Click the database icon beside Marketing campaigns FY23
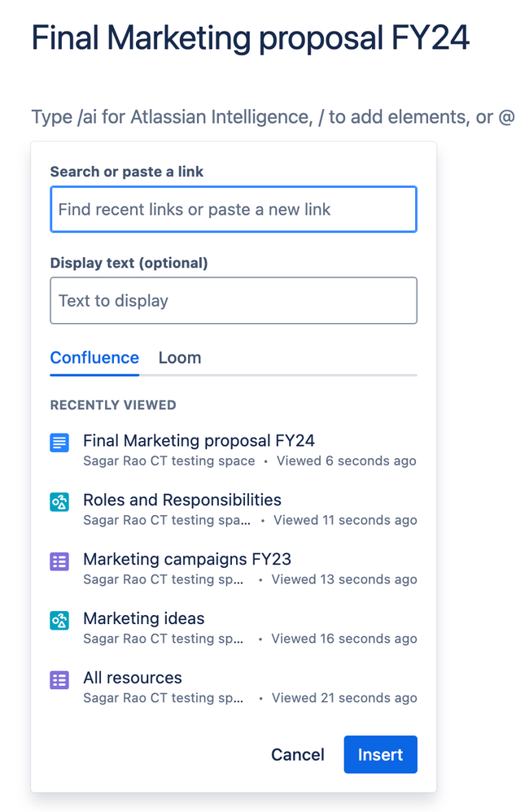The image size is (516, 812). 59,561
